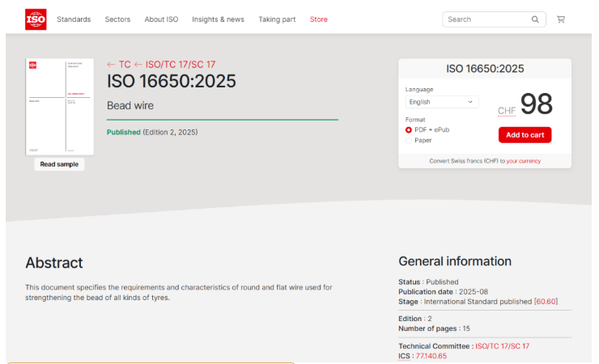
Task: Open the shopping cart icon
Action: click(561, 19)
